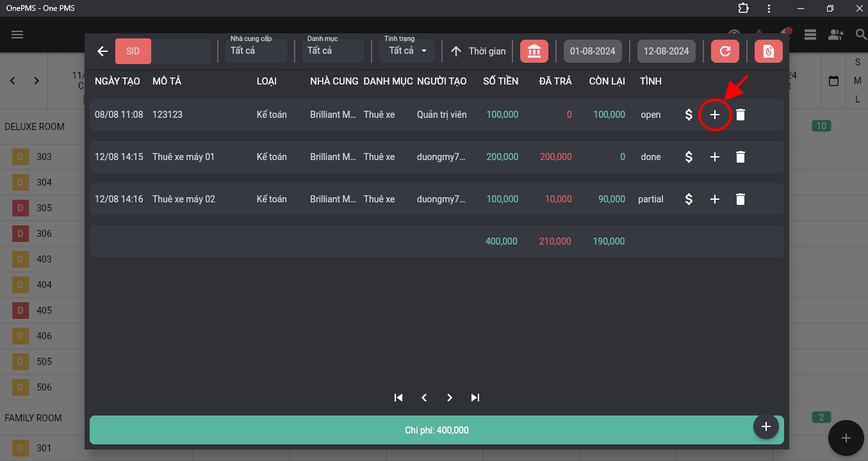
Task: Open the calendar picker in main window
Action: (834, 81)
